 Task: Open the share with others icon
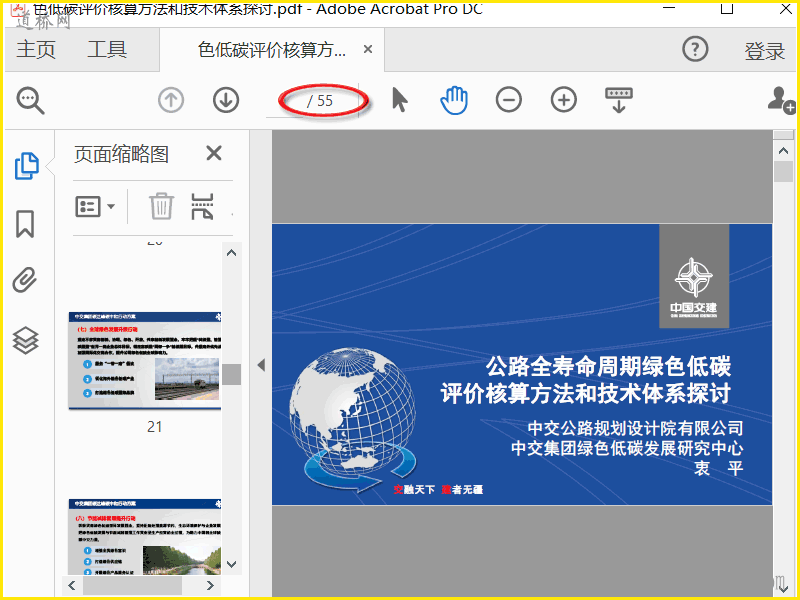point(782,100)
